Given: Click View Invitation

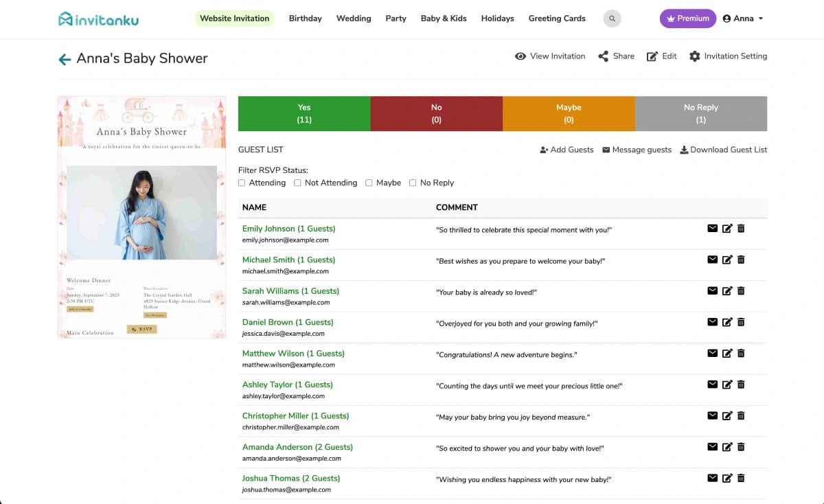Looking at the screenshot, I should pos(550,56).
